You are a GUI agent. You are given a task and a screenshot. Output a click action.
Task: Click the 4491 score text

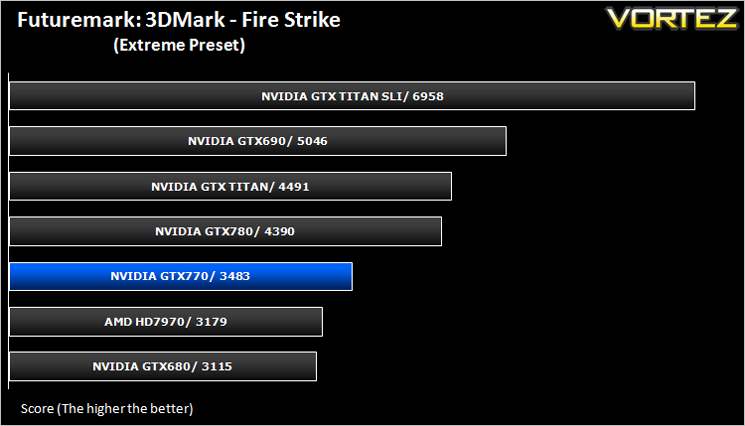294,187
